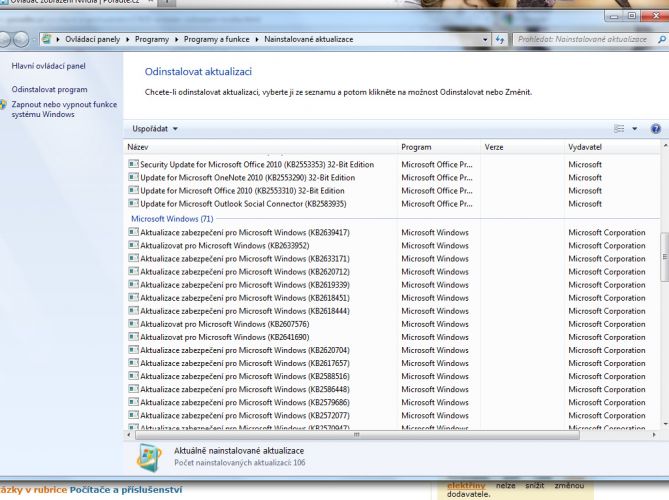Expand breadcrumb arrow after Programy a funkce

click(257, 39)
